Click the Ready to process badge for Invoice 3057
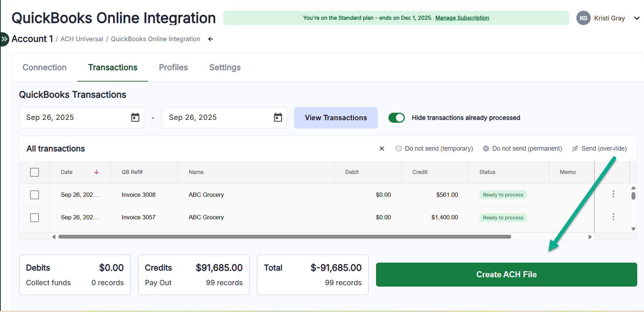 (x=503, y=218)
